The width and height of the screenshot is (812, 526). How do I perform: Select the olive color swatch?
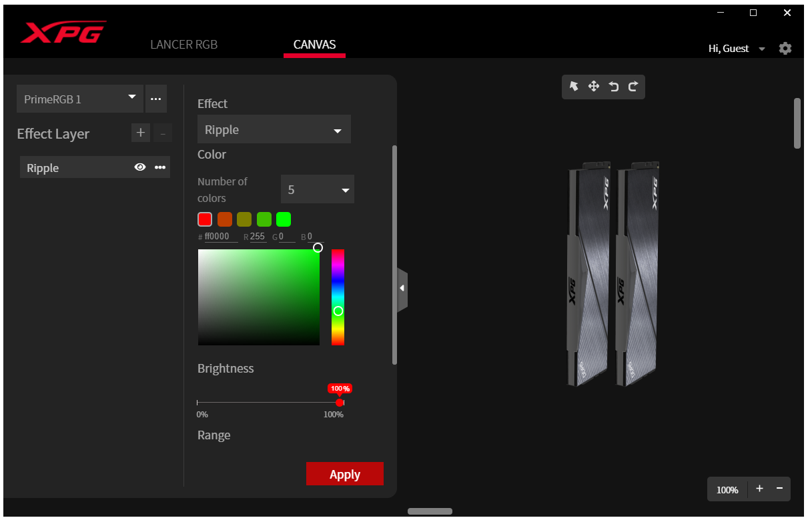(244, 219)
